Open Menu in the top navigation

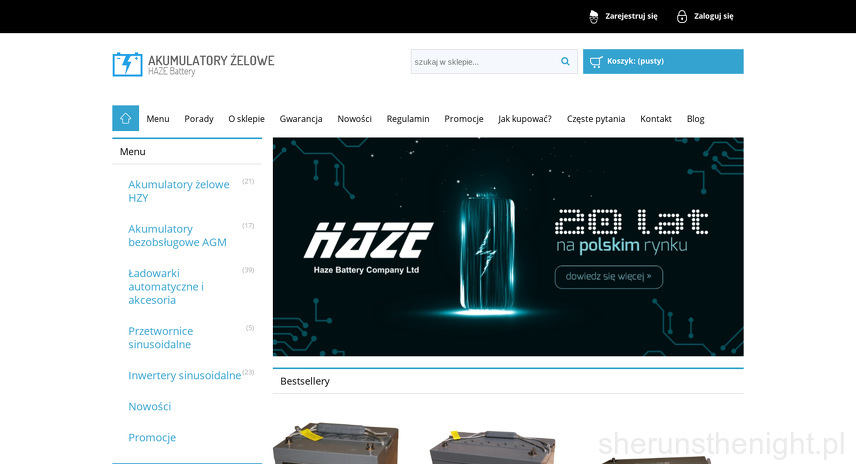(158, 119)
